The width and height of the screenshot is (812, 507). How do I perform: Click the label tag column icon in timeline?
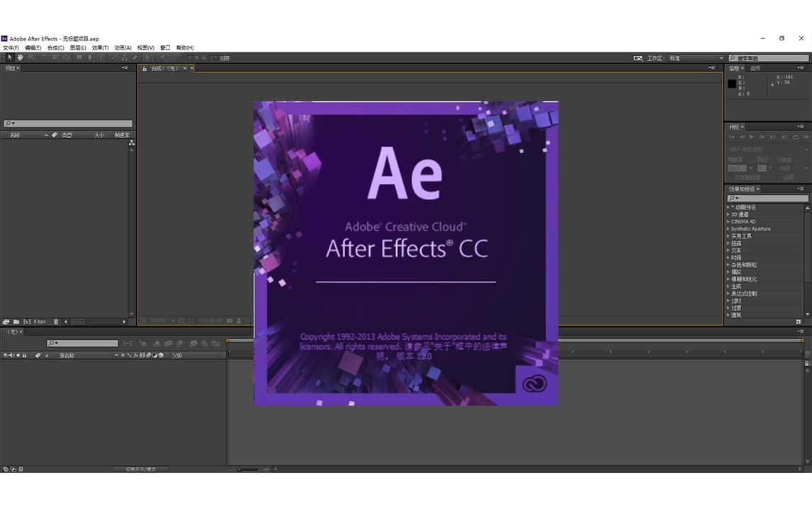[x=38, y=355]
